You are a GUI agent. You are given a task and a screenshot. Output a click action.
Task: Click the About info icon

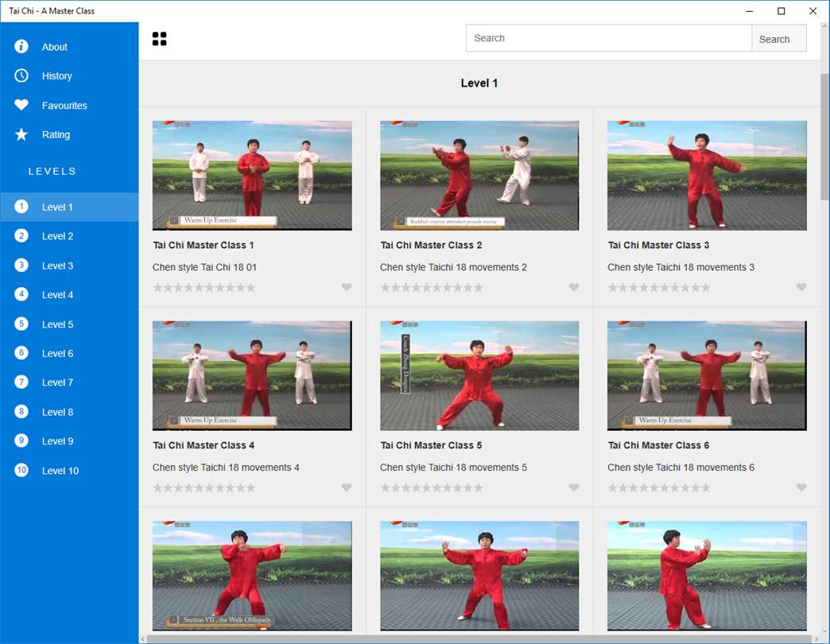[x=21, y=47]
